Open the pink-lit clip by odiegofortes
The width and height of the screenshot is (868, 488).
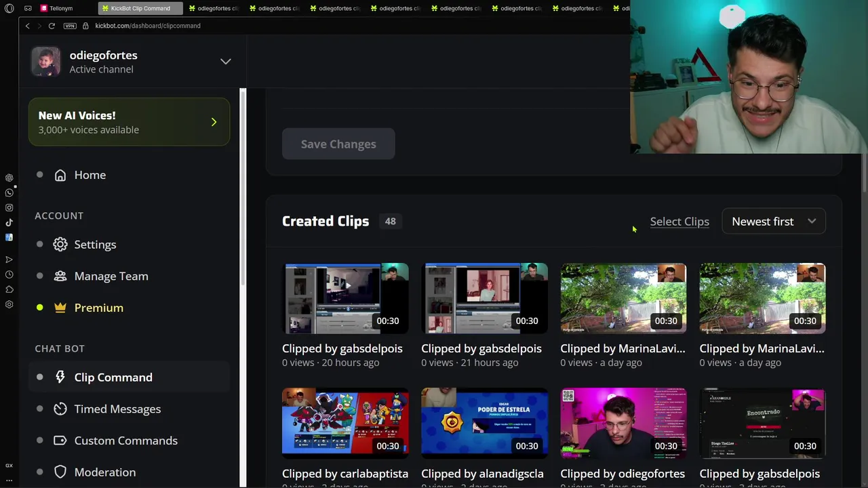coord(623,423)
